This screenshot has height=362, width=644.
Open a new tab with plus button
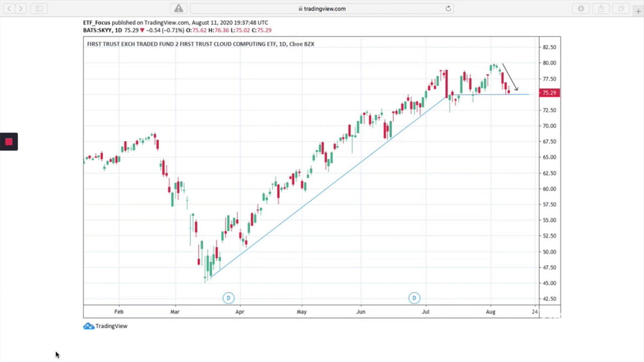638,10
